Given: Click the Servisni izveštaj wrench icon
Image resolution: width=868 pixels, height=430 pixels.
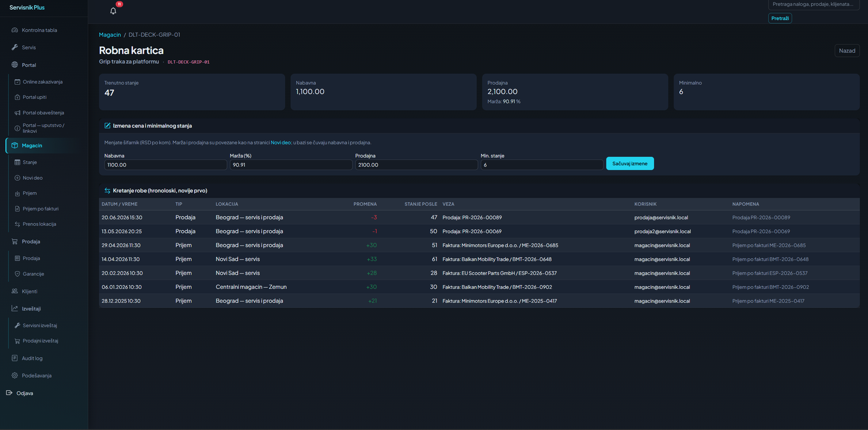Looking at the screenshot, I should pos(17,326).
